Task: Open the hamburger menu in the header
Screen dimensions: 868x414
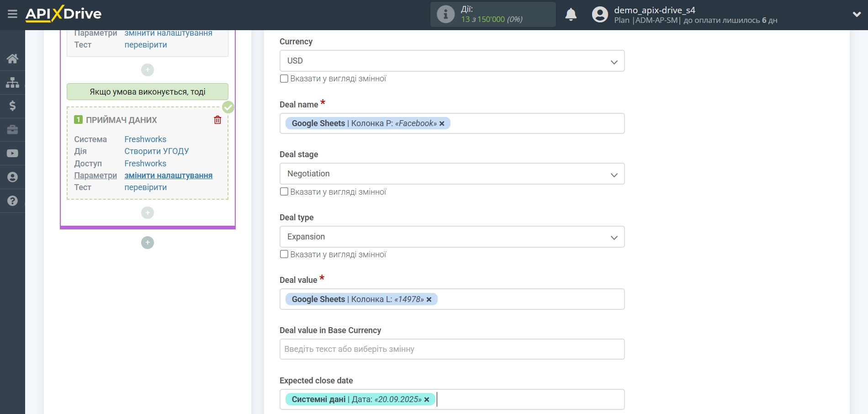Action: 12,14
